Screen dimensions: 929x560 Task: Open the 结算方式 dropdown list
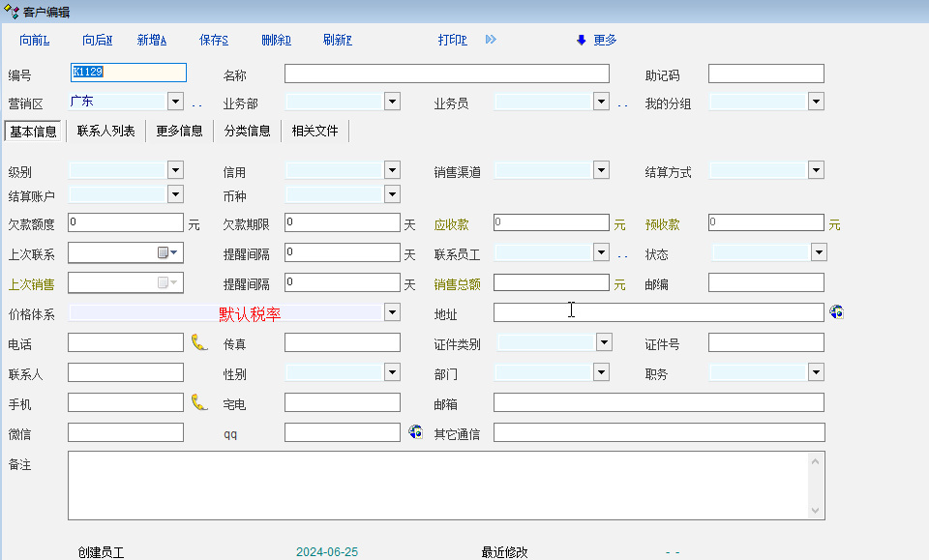pyautogui.click(x=816, y=170)
